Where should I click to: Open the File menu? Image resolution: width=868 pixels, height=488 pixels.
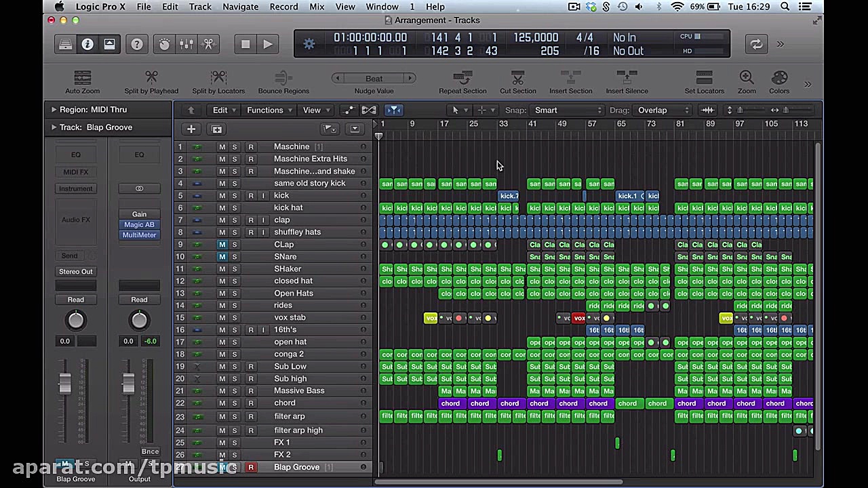(144, 7)
